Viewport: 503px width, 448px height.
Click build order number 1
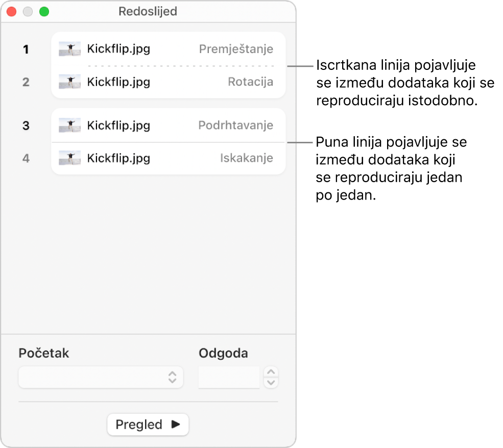[26, 49]
